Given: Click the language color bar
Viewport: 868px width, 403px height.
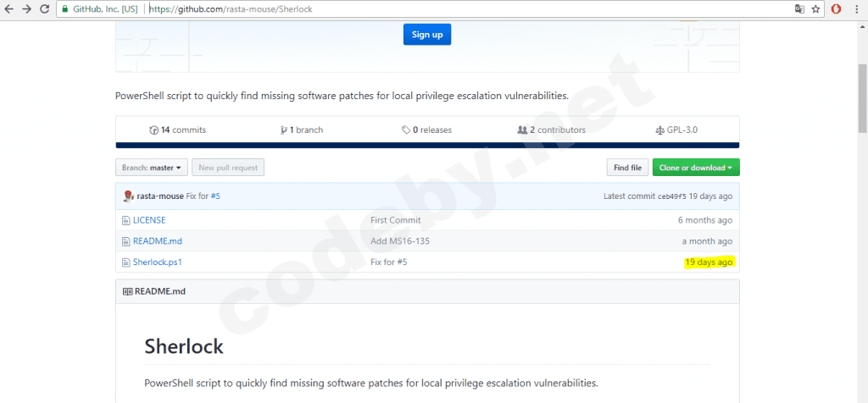Looking at the screenshot, I should 427,146.
